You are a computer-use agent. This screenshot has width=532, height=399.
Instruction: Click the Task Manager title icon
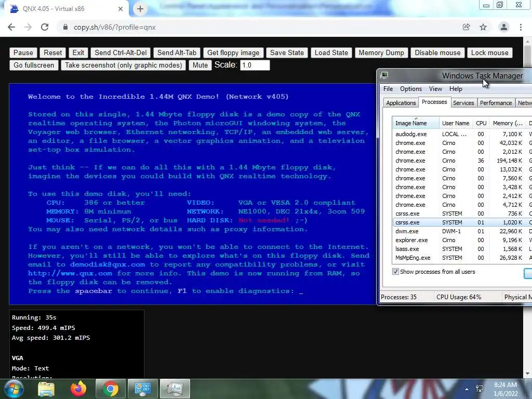(x=384, y=75)
